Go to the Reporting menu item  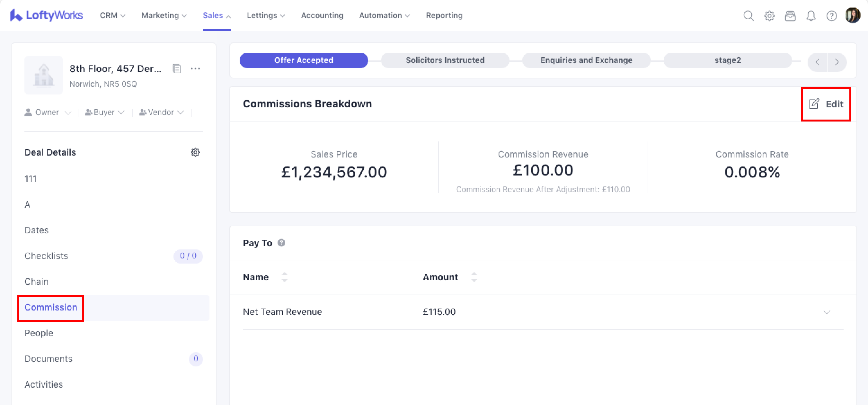click(x=444, y=15)
